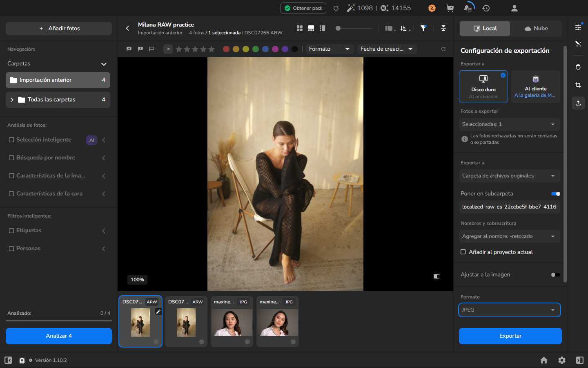Switch to grid view layout
The image size is (588, 368).
coord(300,28)
